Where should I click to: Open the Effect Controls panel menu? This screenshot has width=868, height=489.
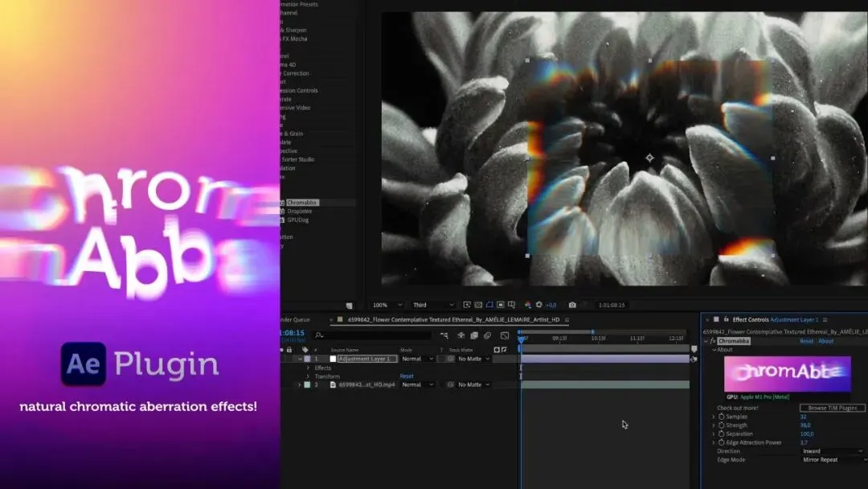coord(825,319)
